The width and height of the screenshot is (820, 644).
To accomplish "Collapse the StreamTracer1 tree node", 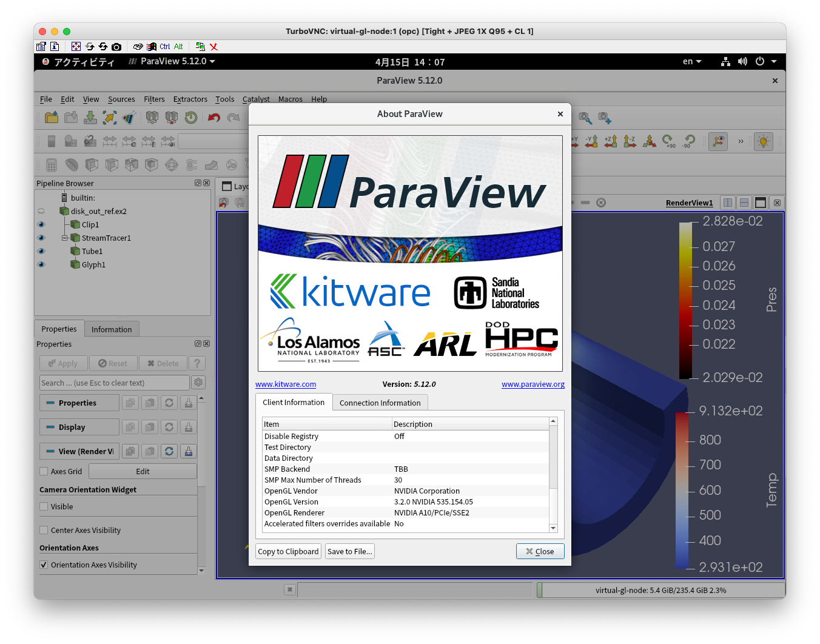I will click(x=64, y=238).
